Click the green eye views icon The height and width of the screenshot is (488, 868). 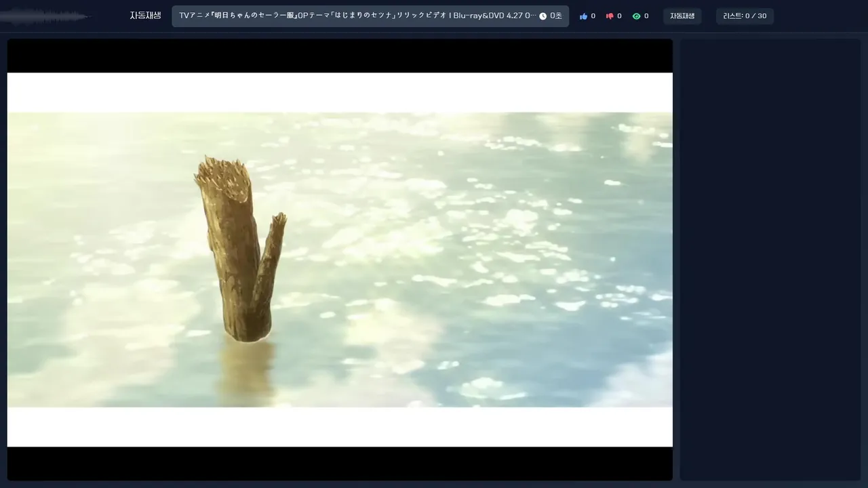[x=636, y=16]
